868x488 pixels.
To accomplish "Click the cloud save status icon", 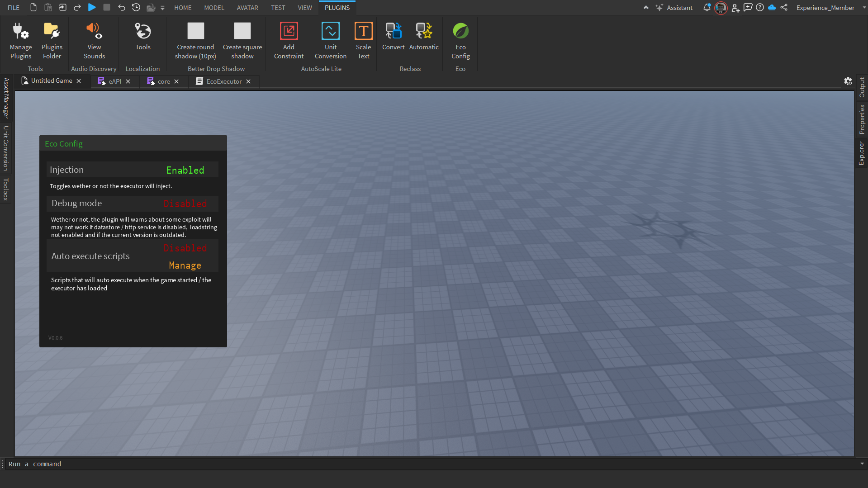I will 772,8.
